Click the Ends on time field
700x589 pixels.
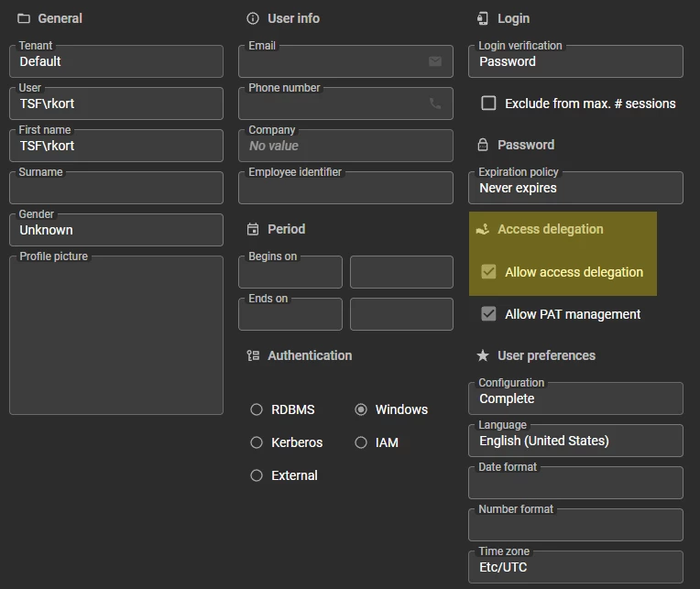[401, 314]
